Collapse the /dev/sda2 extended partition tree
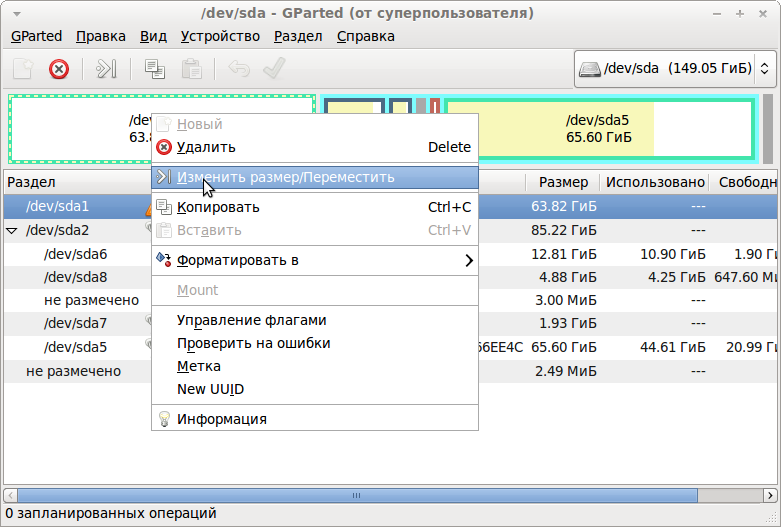Viewport: 781px width, 527px height. 11,231
